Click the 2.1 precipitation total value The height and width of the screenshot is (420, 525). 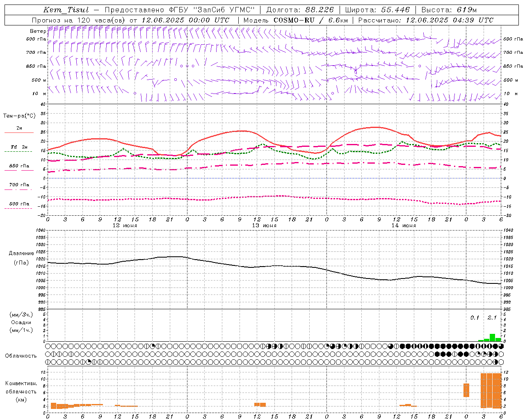(x=492, y=317)
